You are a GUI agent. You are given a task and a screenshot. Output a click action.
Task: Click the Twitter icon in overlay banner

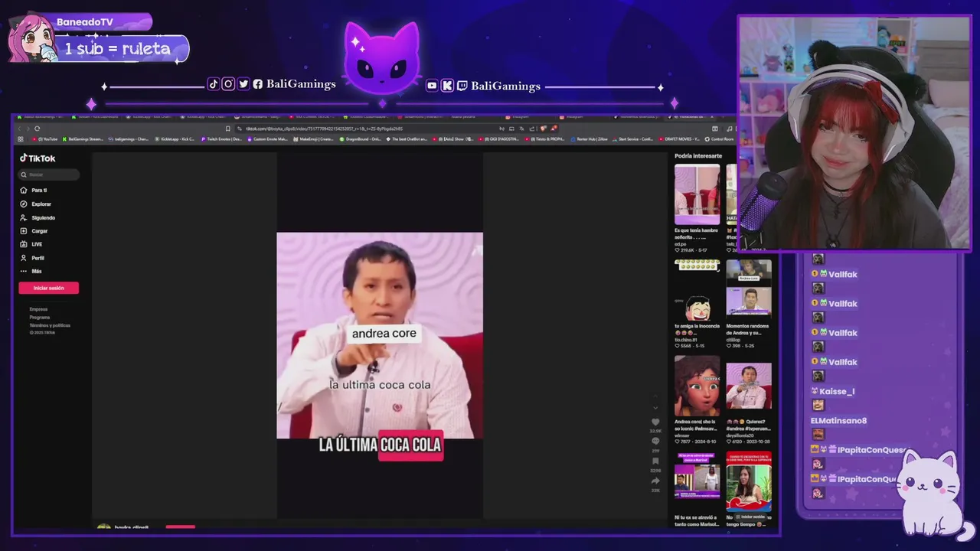pyautogui.click(x=243, y=84)
